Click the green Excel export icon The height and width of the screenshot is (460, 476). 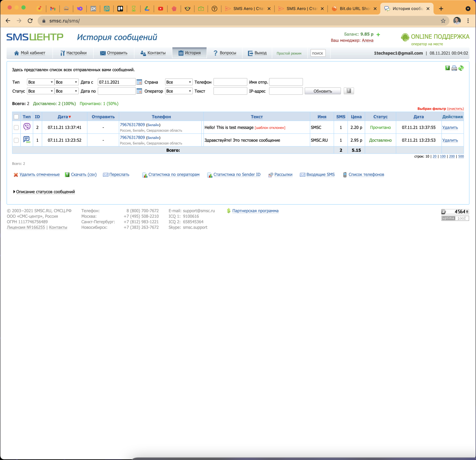click(x=447, y=68)
